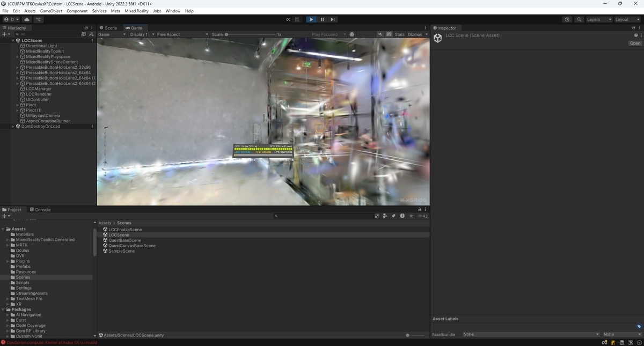Image resolution: width=644 pixels, height=346 pixels.
Task: Open the File menu
Action: point(5,11)
